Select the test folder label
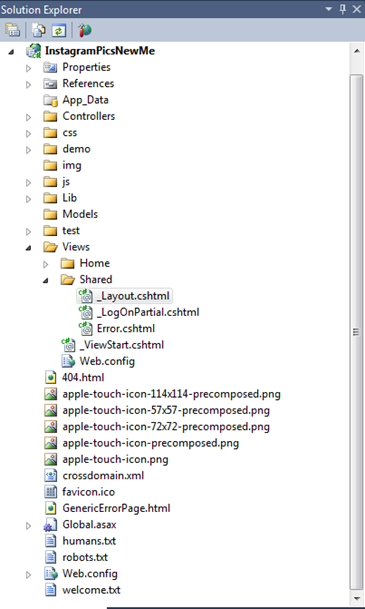Viewport: 365px width, 609px height. pyautogui.click(x=71, y=230)
